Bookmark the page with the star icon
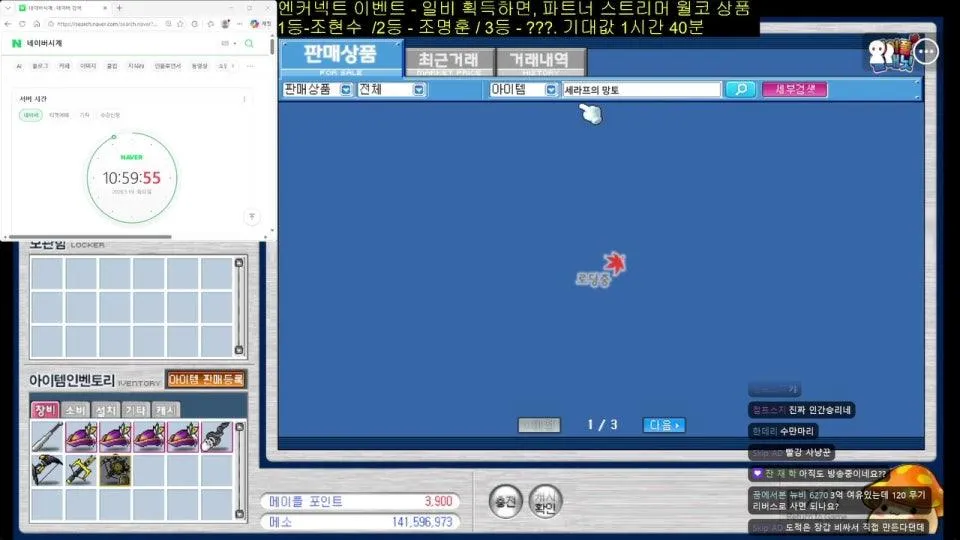The height and width of the screenshot is (540, 960). [180, 24]
